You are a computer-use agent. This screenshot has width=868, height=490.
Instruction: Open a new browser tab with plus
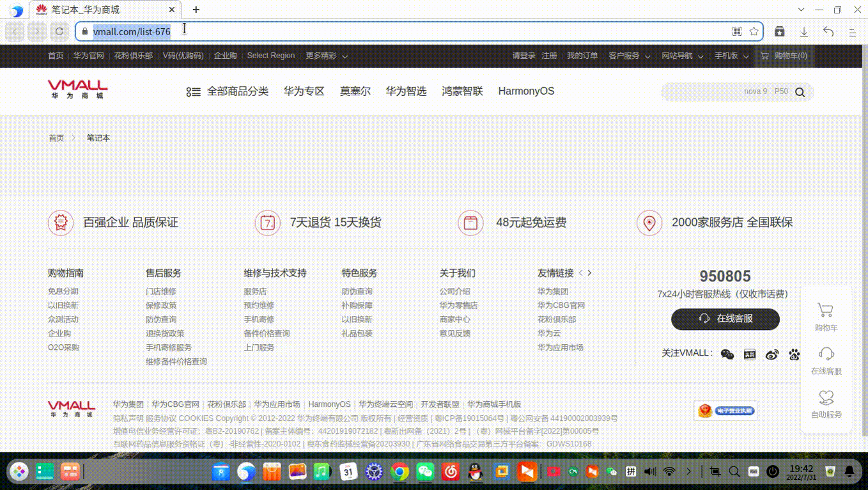(x=196, y=10)
